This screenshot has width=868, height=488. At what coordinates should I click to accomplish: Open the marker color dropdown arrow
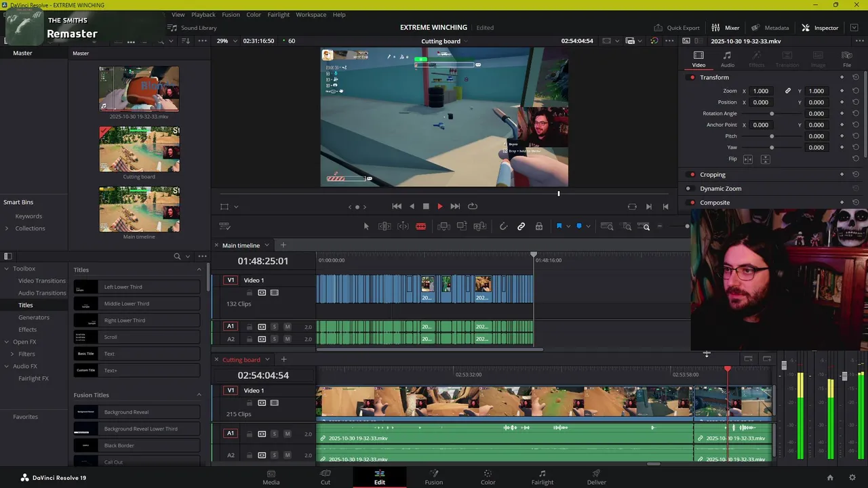point(588,226)
